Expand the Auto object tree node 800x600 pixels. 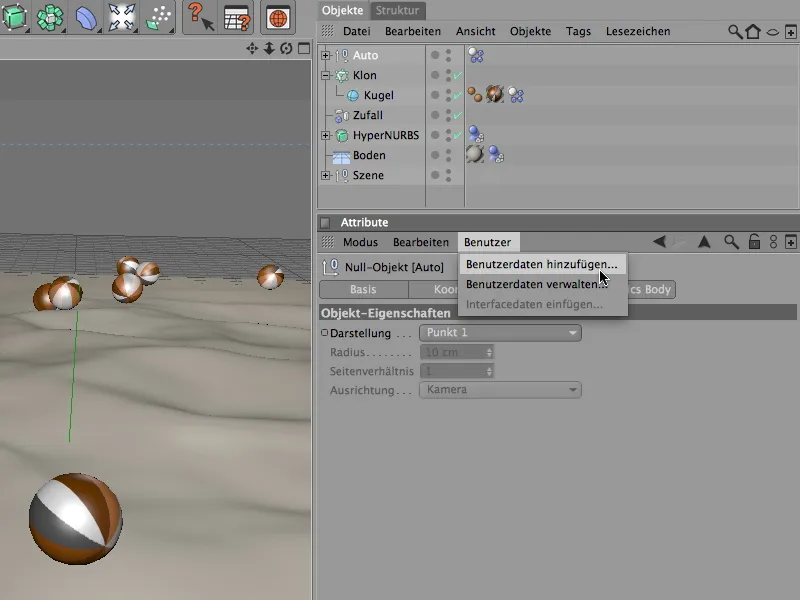point(325,56)
